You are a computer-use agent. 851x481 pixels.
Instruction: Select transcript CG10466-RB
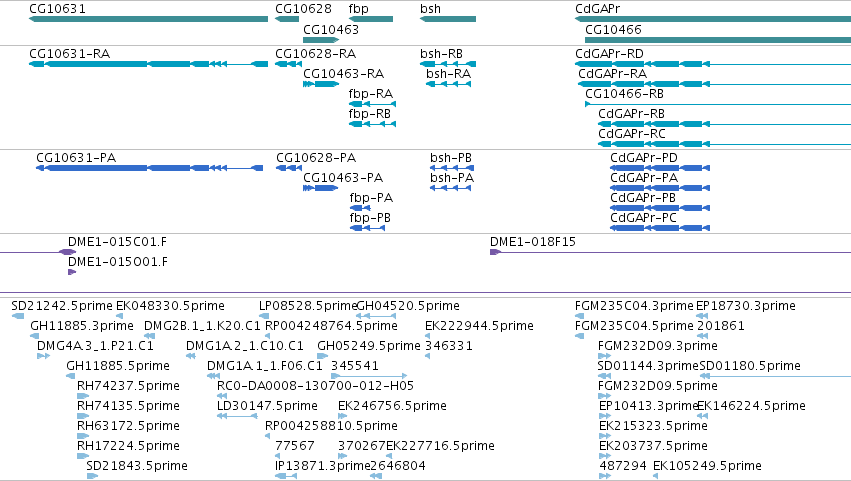pos(718,104)
